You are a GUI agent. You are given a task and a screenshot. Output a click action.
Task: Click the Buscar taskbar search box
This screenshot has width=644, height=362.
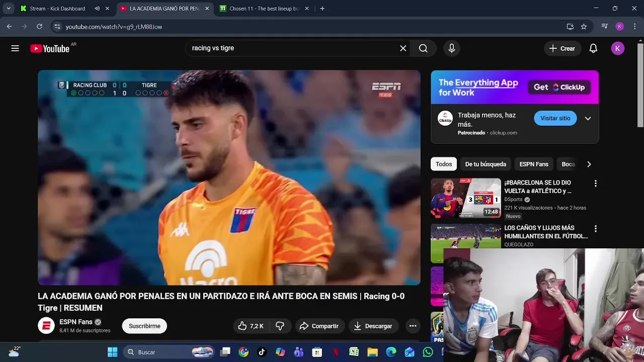click(170, 352)
